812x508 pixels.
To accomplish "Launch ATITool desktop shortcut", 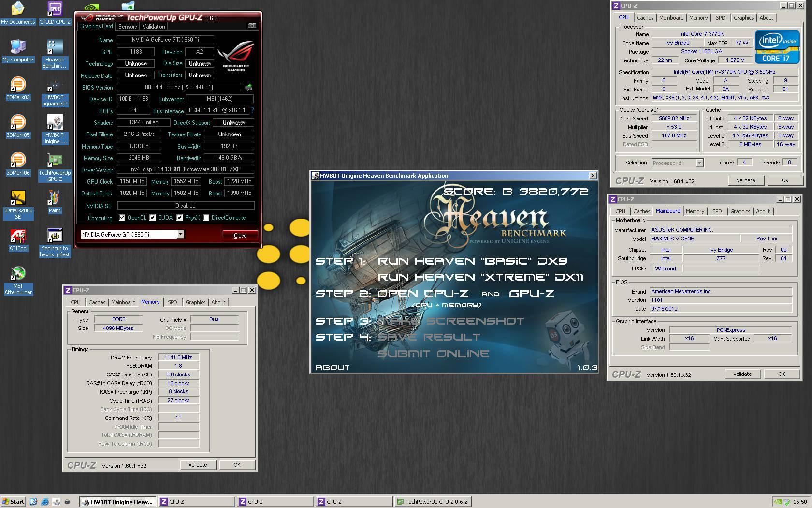I will tap(18, 239).
